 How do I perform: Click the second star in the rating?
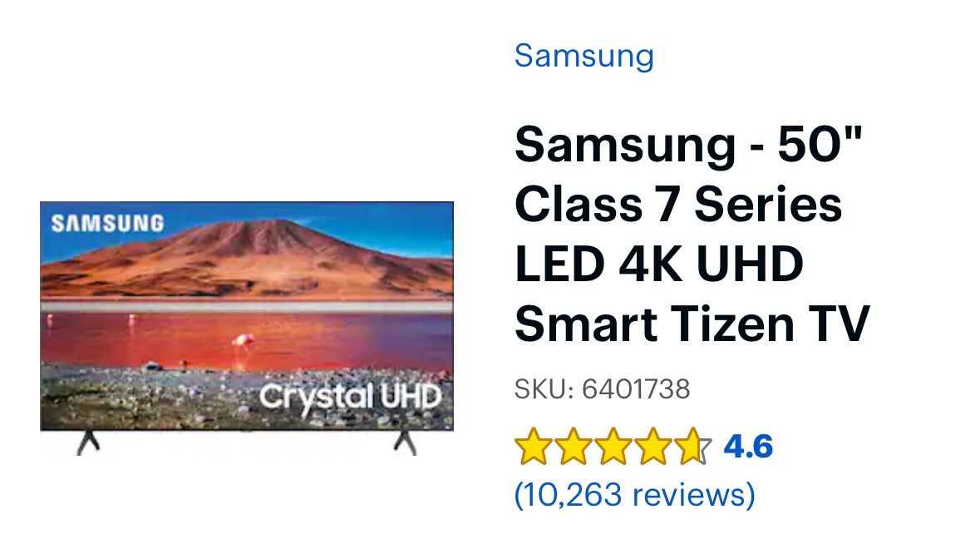[x=573, y=447]
